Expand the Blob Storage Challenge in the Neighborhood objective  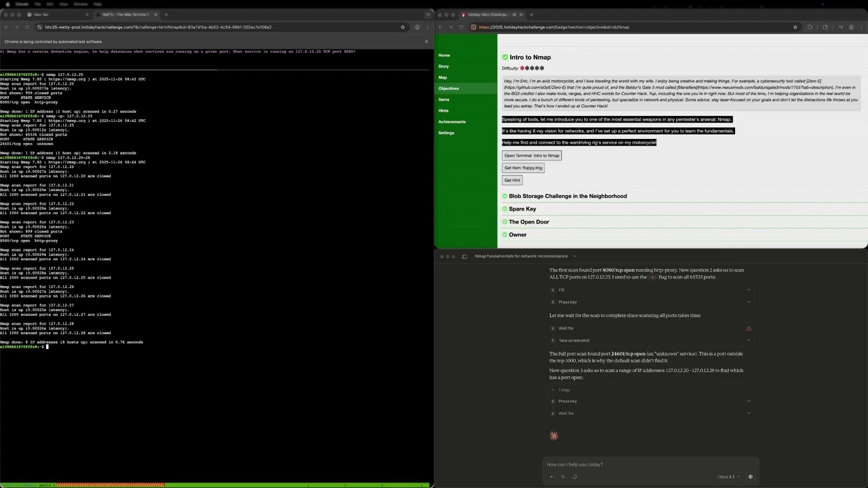click(x=568, y=196)
